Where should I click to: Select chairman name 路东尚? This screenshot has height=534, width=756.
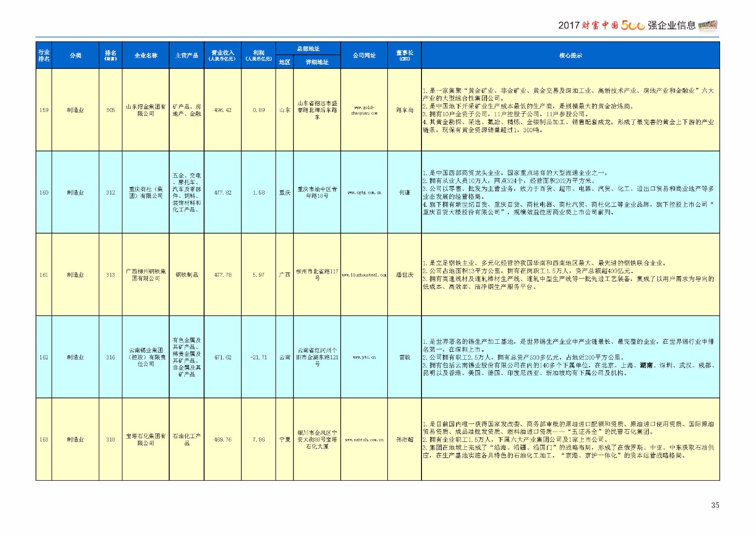click(x=404, y=110)
